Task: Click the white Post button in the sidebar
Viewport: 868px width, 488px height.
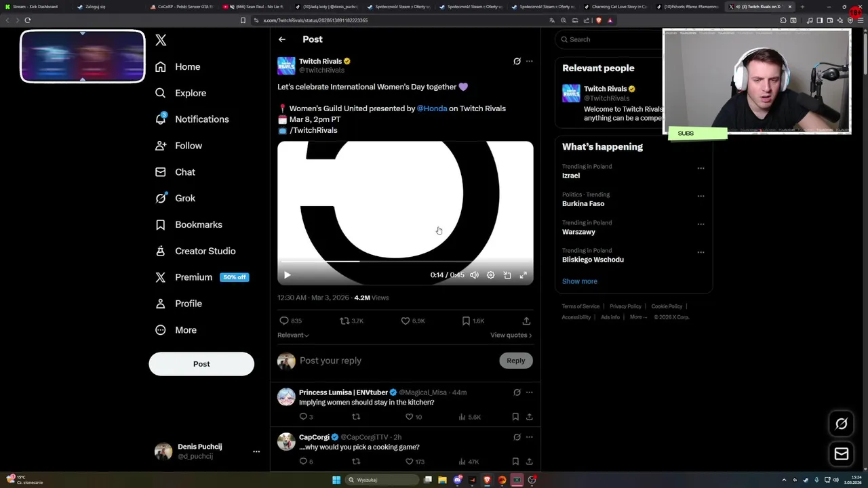Action: tap(201, 364)
